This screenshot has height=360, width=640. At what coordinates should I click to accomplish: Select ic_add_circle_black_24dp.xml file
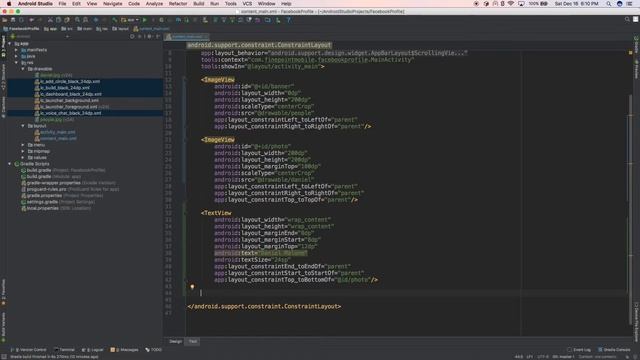[70, 82]
